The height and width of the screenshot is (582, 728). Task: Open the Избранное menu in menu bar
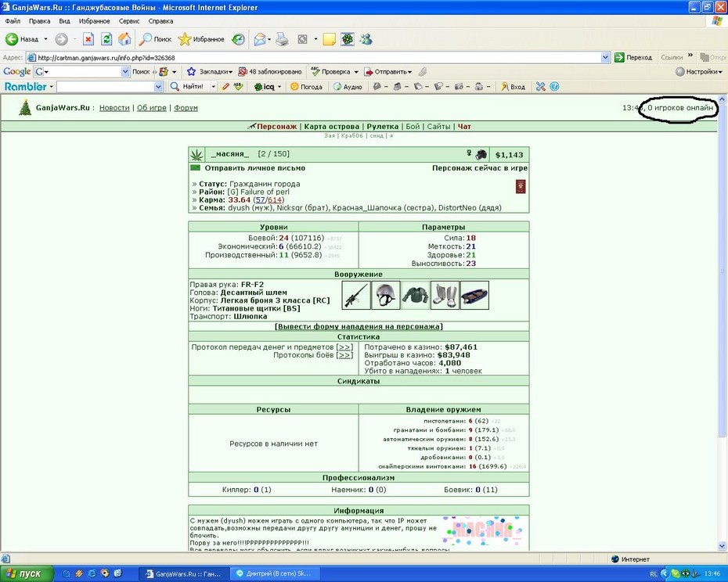click(94, 21)
